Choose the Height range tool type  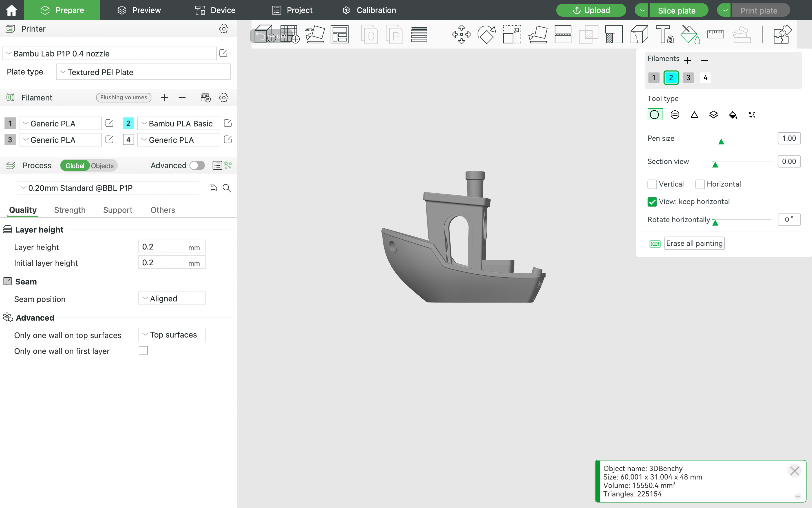pyautogui.click(x=713, y=115)
